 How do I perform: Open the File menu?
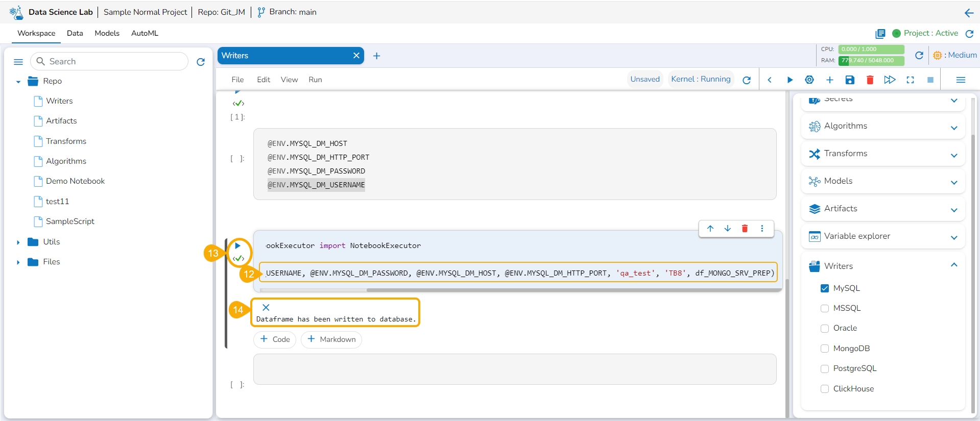[237, 80]
